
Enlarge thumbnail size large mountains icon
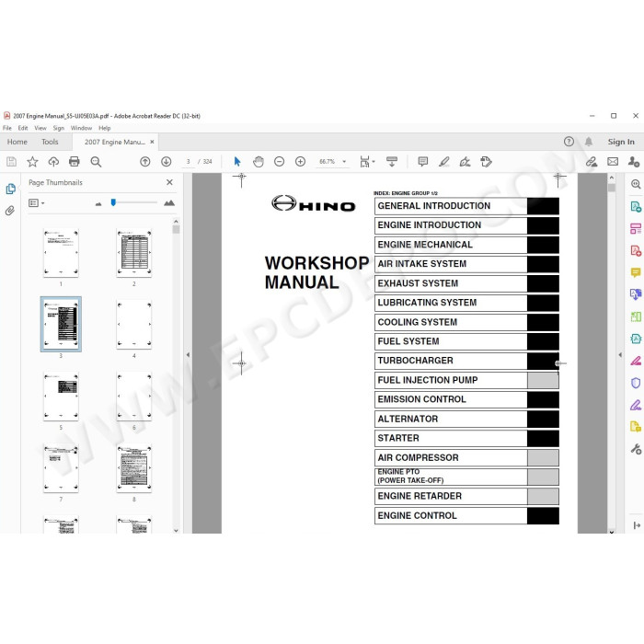coord(169,203)
